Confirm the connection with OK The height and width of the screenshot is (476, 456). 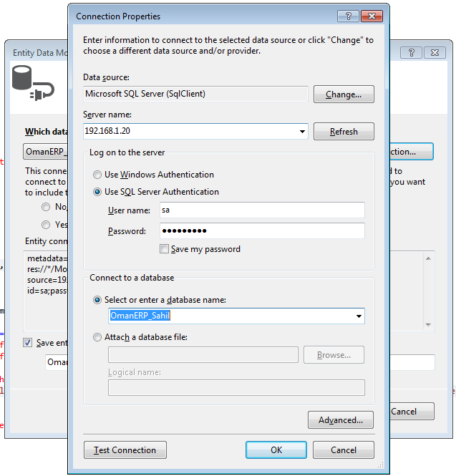pos(276,450)
